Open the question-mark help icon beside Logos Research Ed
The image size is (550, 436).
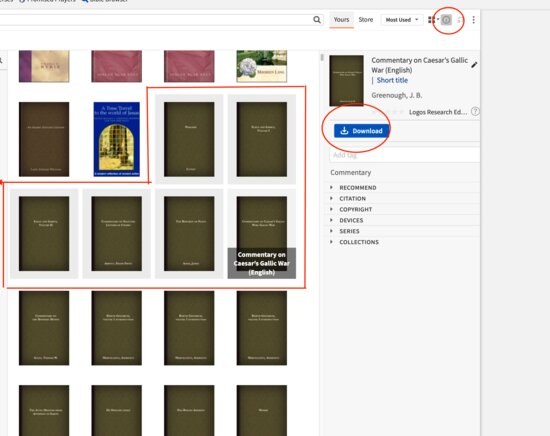click(475, 111)
